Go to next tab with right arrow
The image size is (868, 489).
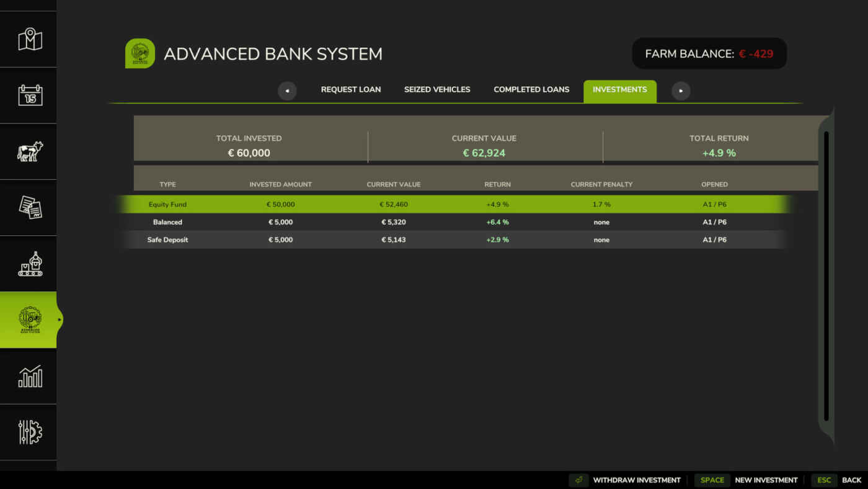pyautogui.click(x=681, y=91)
